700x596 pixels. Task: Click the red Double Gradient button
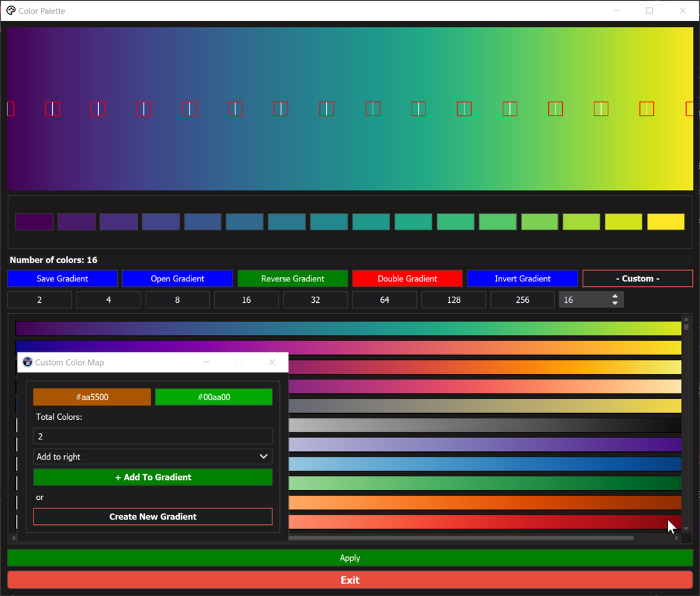point(407,279)
